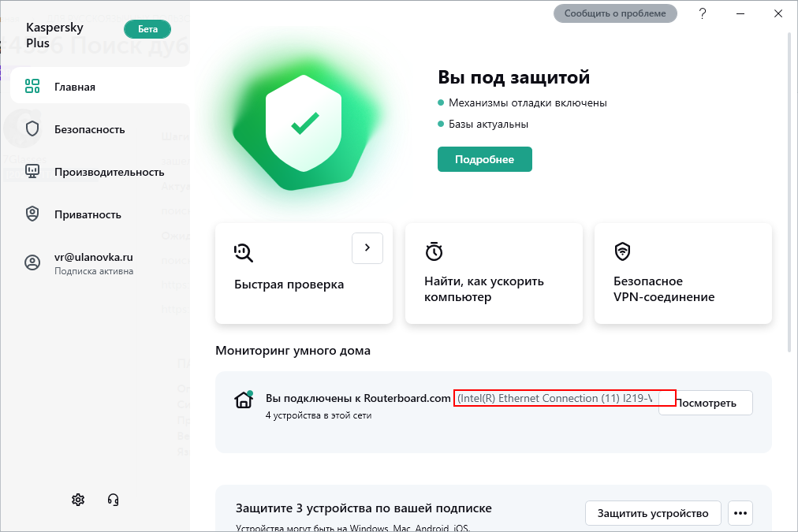Image resolution: width=798 pixels, height=532 pixels.
Task: Open help via the question mark icon
Action: 703,13
